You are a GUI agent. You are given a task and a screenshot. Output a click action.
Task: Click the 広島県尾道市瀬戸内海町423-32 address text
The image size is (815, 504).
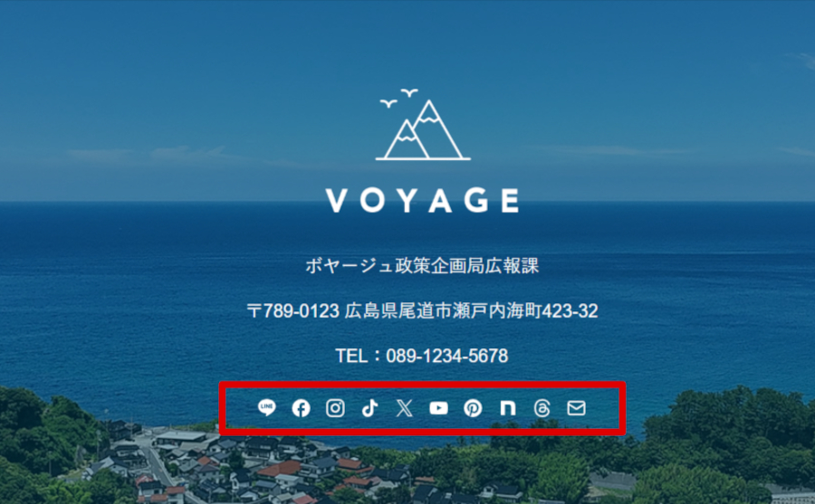[471, 311]
